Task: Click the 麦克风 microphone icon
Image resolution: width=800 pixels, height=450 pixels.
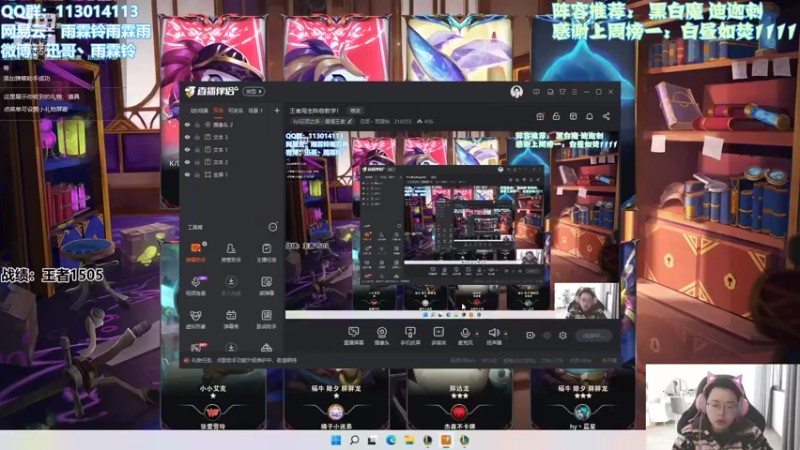Action: coord(465,333)
